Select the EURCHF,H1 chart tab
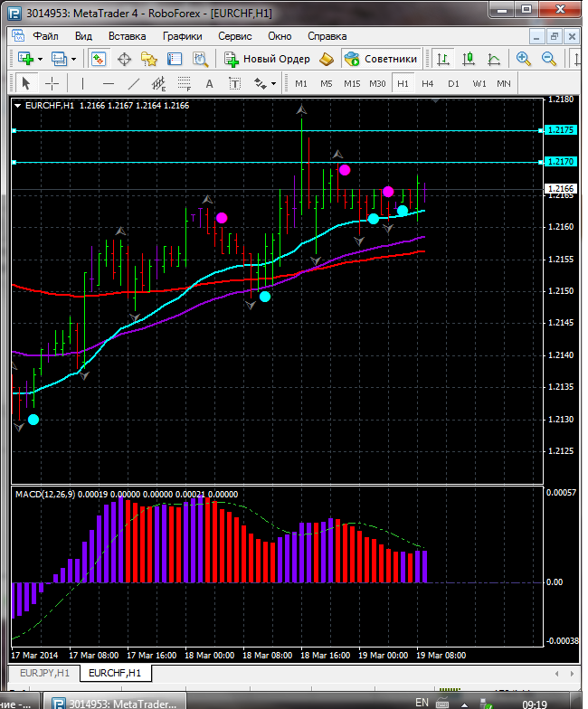Image resolution: width=588 pixels, height=709 pixels. pos(115,673)
